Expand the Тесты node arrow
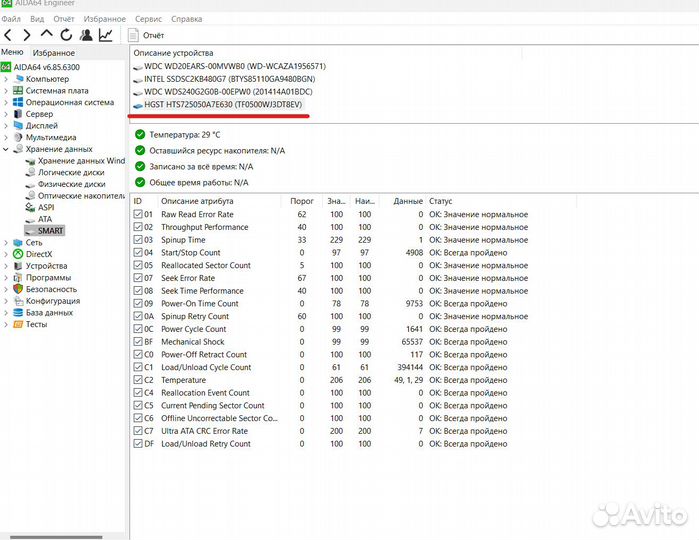The image size is (699, 540). 6,324
